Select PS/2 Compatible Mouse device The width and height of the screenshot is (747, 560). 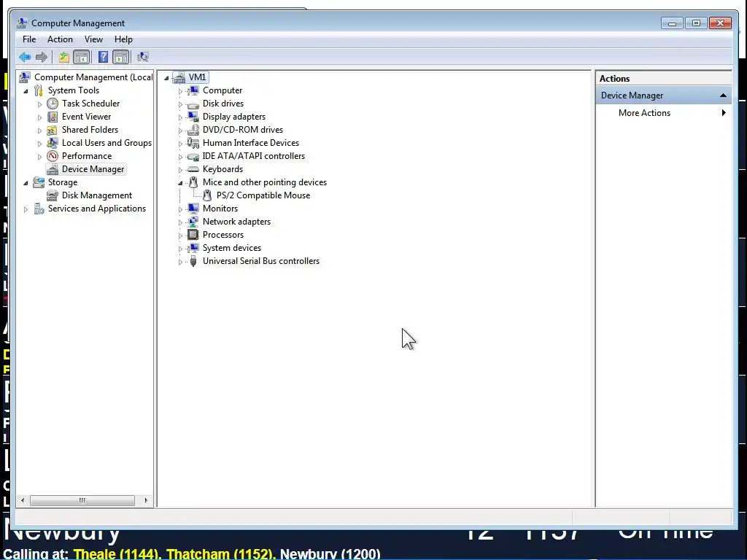[263, 195]
